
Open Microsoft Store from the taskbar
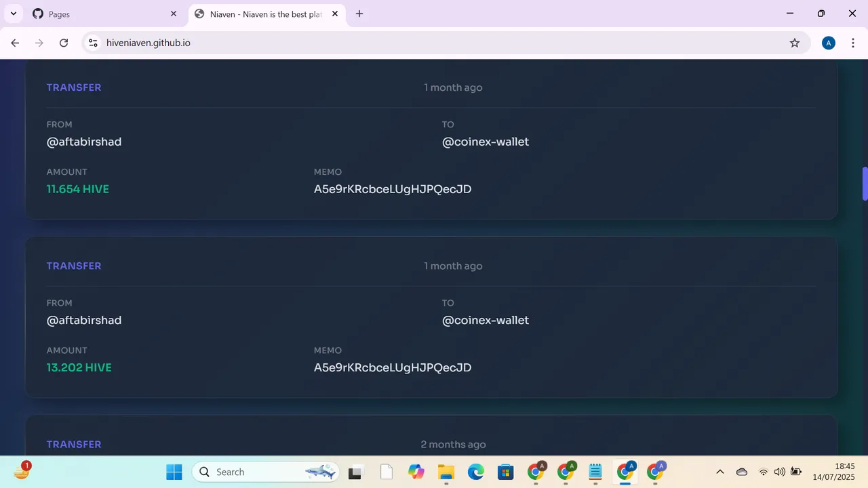pos(505,472)
